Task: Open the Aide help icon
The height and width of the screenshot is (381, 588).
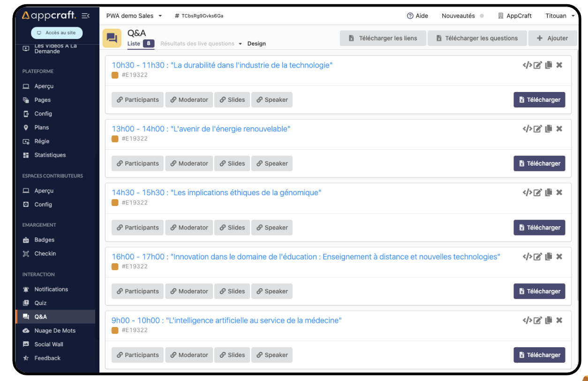Action: pyautogui.click(x=410, y=16)
